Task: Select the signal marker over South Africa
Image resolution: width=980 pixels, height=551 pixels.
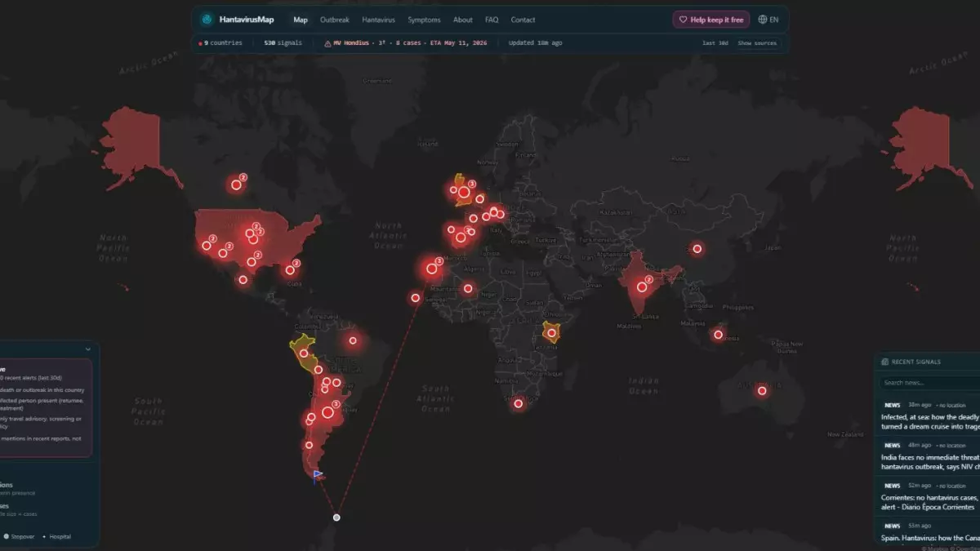Action: tap(518, 403)
